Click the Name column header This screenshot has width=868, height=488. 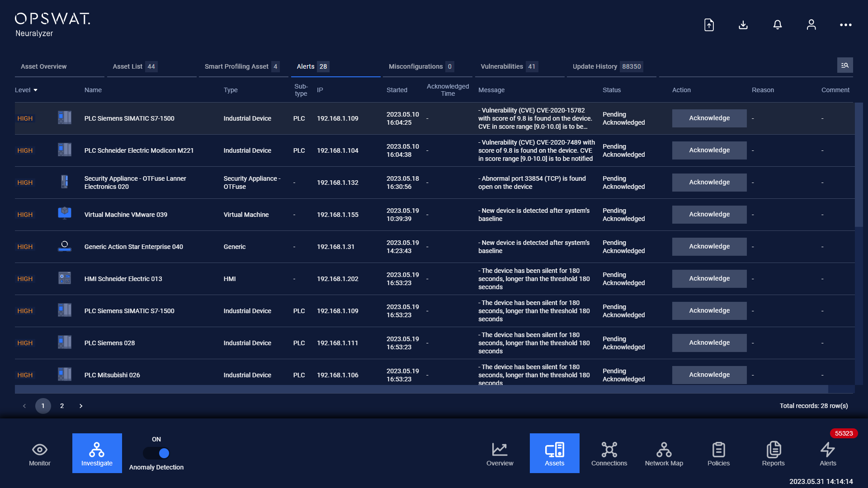tap(93, 90)
